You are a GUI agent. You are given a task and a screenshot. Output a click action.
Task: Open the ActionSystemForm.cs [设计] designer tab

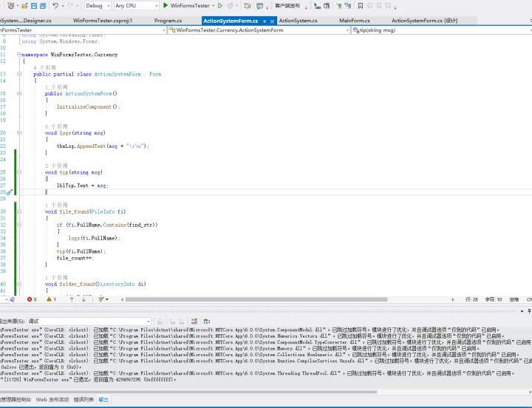click(424, 21)
